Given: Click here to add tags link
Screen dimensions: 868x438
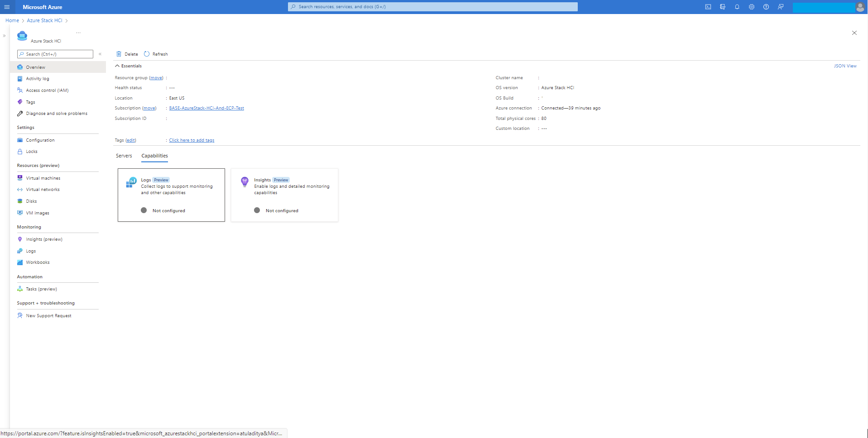Looking at the screenshot, I should 192,140.
